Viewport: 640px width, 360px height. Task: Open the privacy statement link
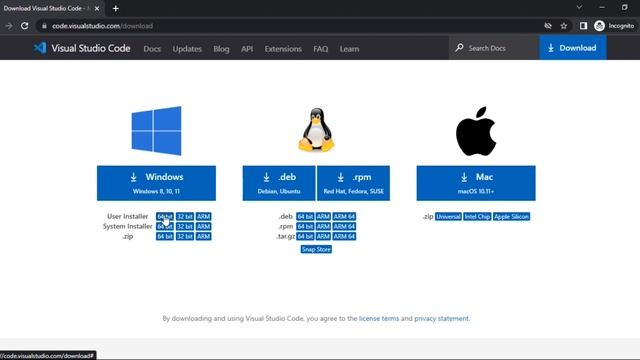[442, 318]
